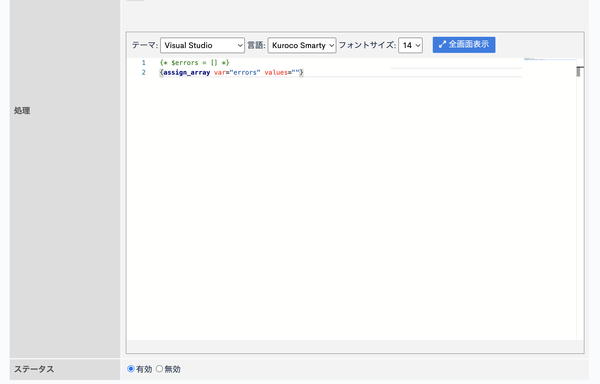Select the 有効 status radio button
The image size is (600, 384).
[x=131, y=369]
